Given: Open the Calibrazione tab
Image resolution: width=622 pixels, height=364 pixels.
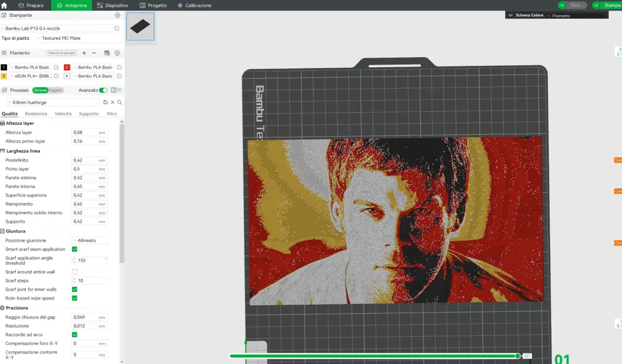Looking at the screenshot, I should (194, 6).
